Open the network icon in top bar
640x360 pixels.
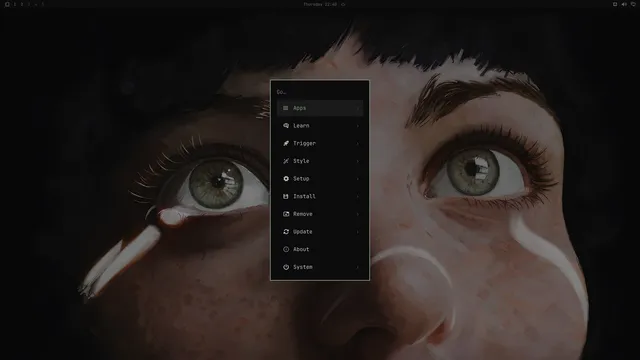[x=633, y=4]
